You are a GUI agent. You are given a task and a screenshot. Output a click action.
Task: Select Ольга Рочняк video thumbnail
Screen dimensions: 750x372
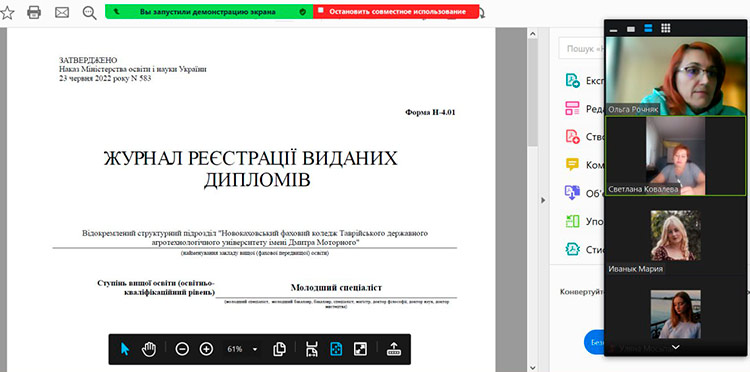675,77
